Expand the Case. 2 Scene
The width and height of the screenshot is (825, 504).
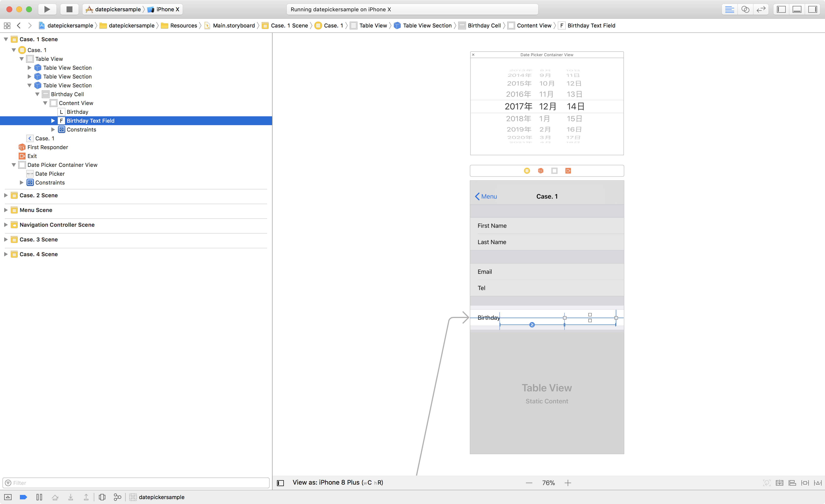tap(6, 195)
